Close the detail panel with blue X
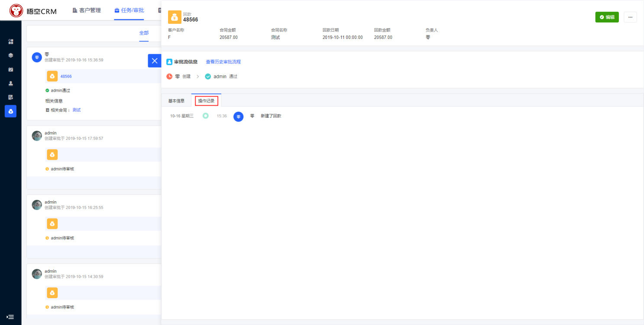The height and width of the screenshot is (325, 644). click(x=154, y=61)
